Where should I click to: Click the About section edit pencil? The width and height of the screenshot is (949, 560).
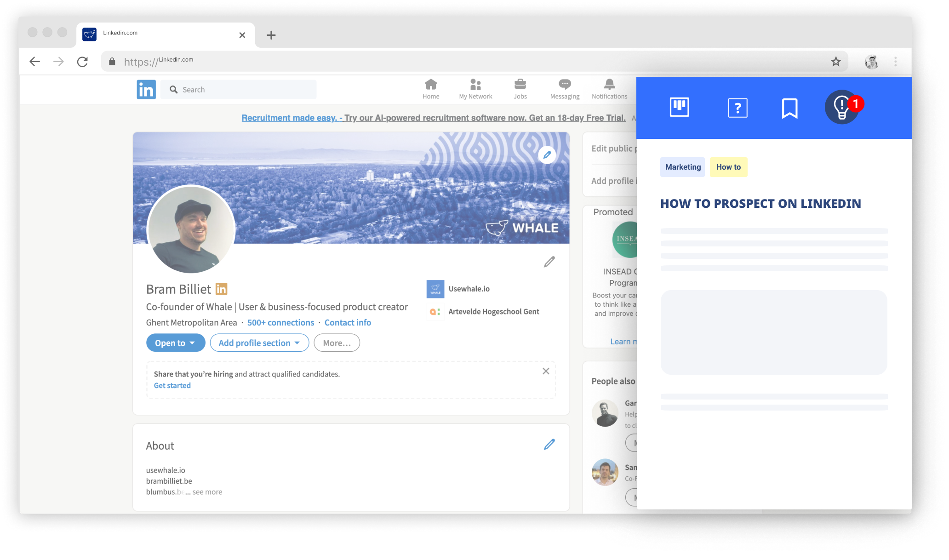click(549, 445)
